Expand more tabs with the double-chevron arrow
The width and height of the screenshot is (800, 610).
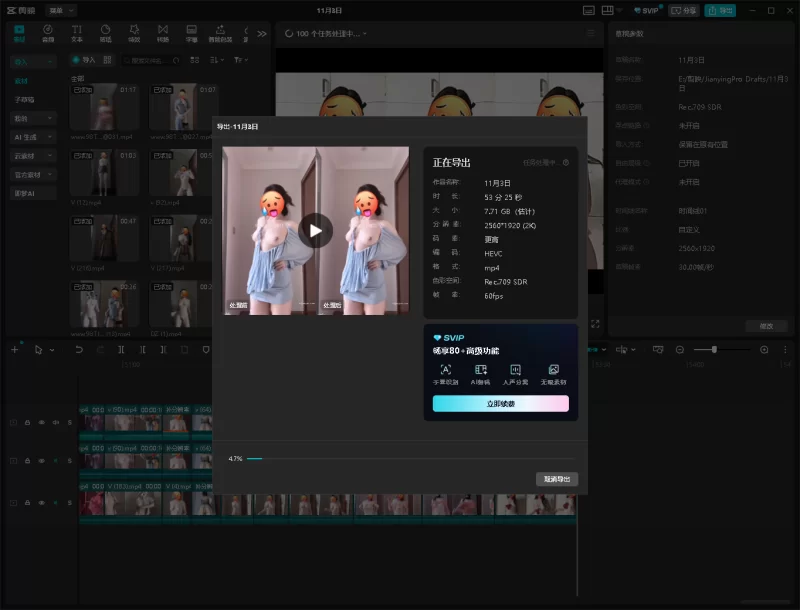[262, 34]
